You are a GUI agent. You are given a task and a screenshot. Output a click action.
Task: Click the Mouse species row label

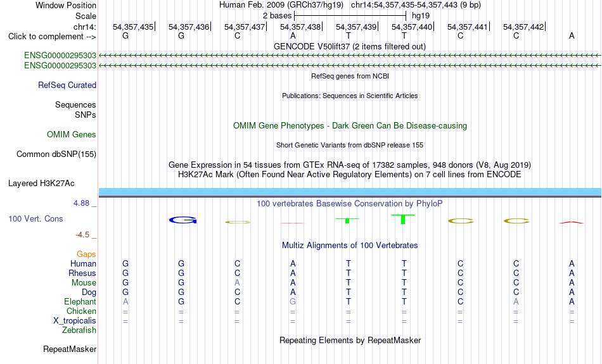point(84,283)
